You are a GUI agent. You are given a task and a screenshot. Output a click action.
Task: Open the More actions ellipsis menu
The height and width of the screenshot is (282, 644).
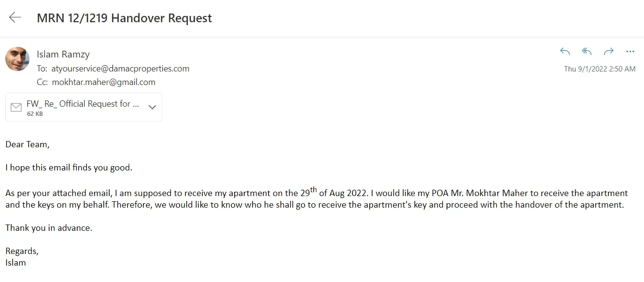[630, 51]
